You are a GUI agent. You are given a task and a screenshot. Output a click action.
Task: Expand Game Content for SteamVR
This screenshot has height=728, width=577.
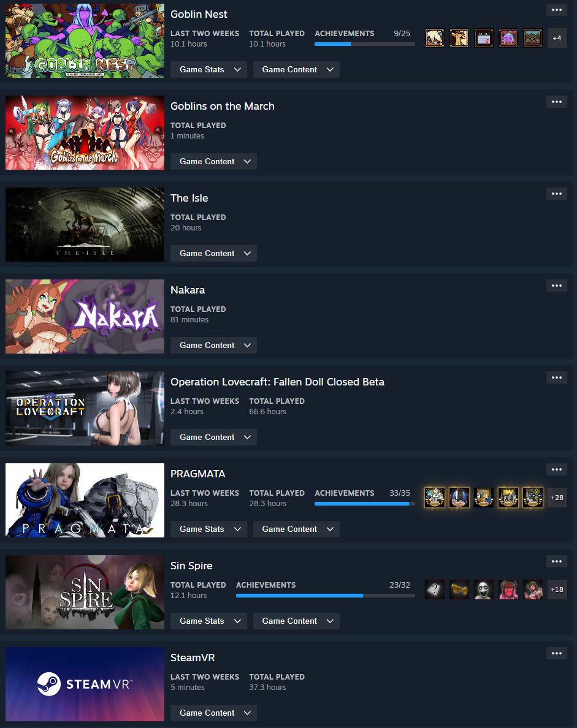(213, 713)
